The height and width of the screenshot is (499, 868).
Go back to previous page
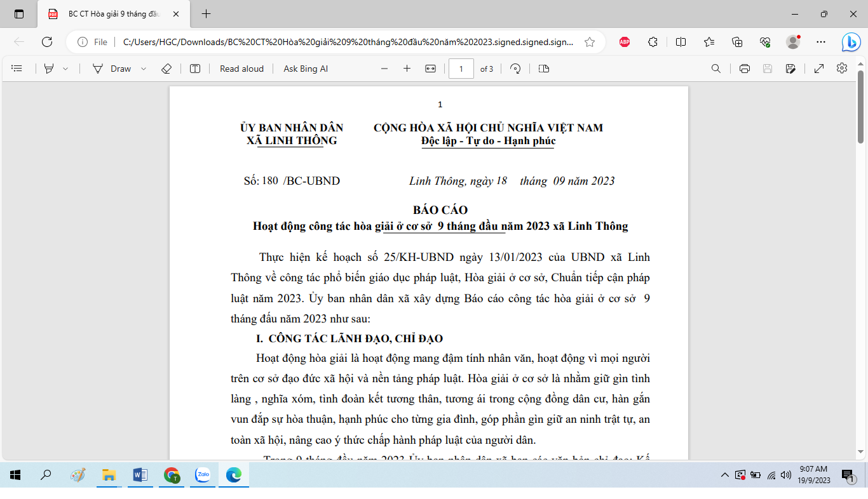click(x=19, y=42)
